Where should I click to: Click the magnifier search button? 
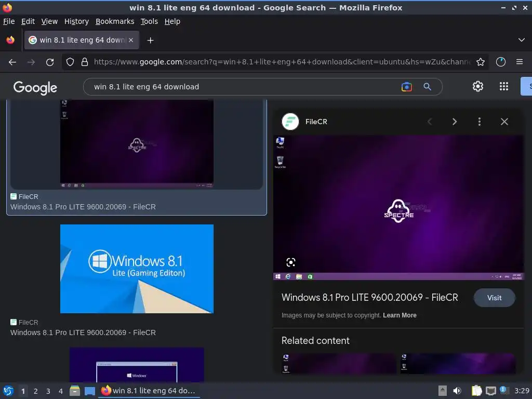(427, 87)
